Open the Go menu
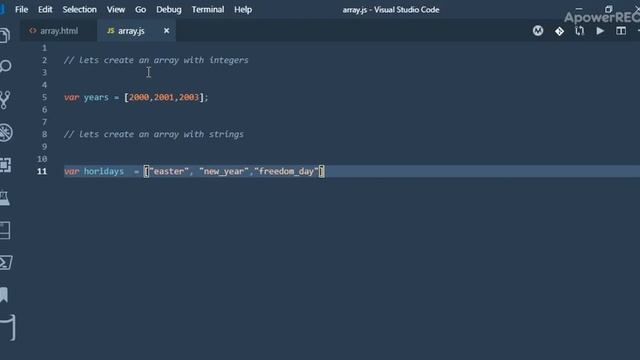 click(140, 9)
